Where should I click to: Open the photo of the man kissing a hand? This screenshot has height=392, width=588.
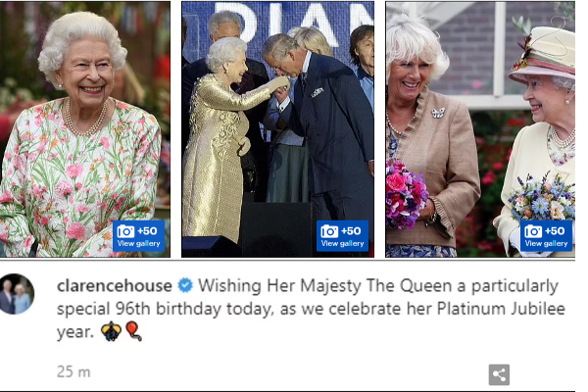tap(278, 129)
